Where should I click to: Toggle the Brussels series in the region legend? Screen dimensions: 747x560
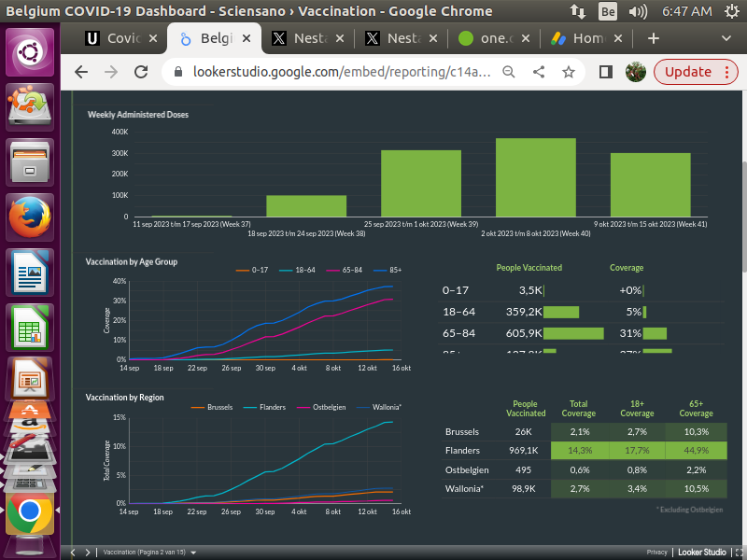click(x=213, y=407)
